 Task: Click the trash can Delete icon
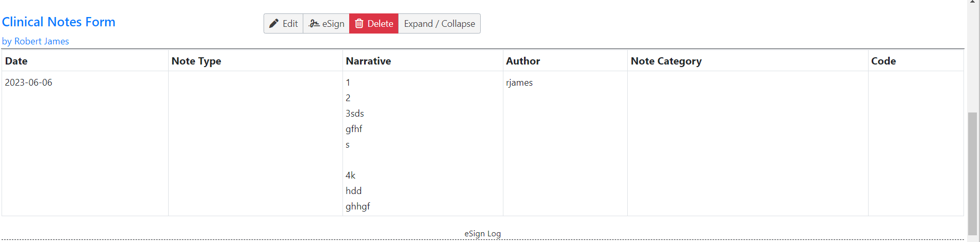point(360,24)
